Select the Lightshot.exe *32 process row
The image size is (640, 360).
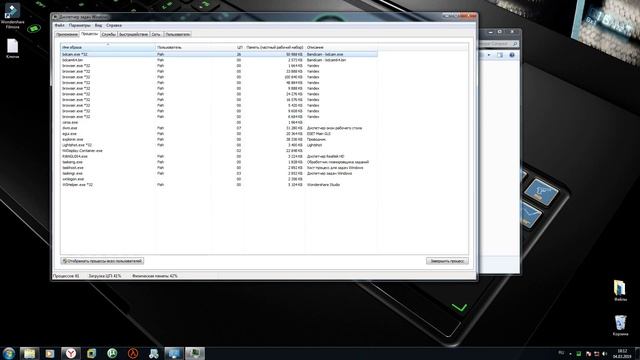tap(219, 145)
